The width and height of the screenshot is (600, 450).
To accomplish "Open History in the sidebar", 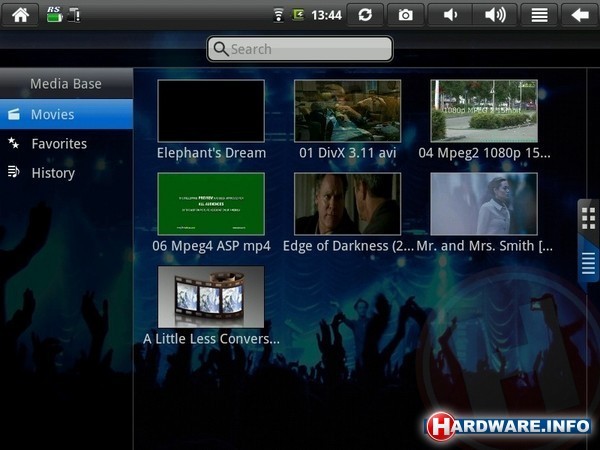I will click(x=67, y=173).
